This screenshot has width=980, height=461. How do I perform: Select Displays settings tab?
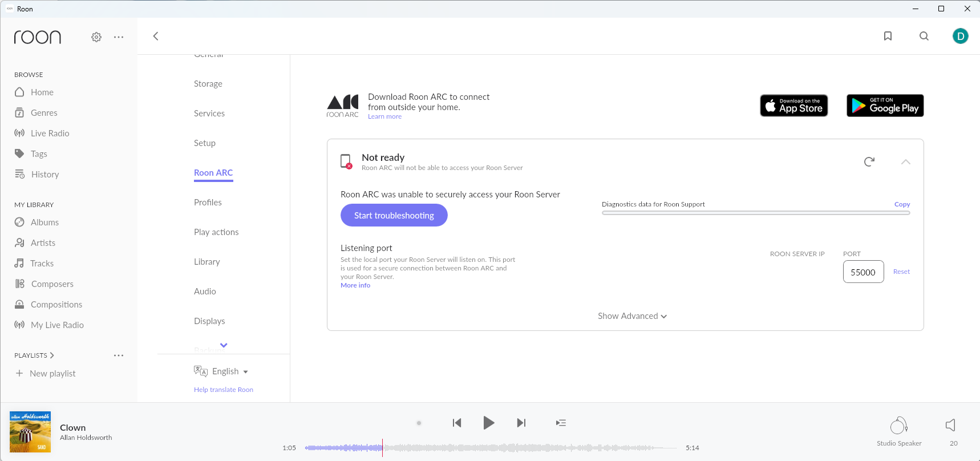click(209, 321)
